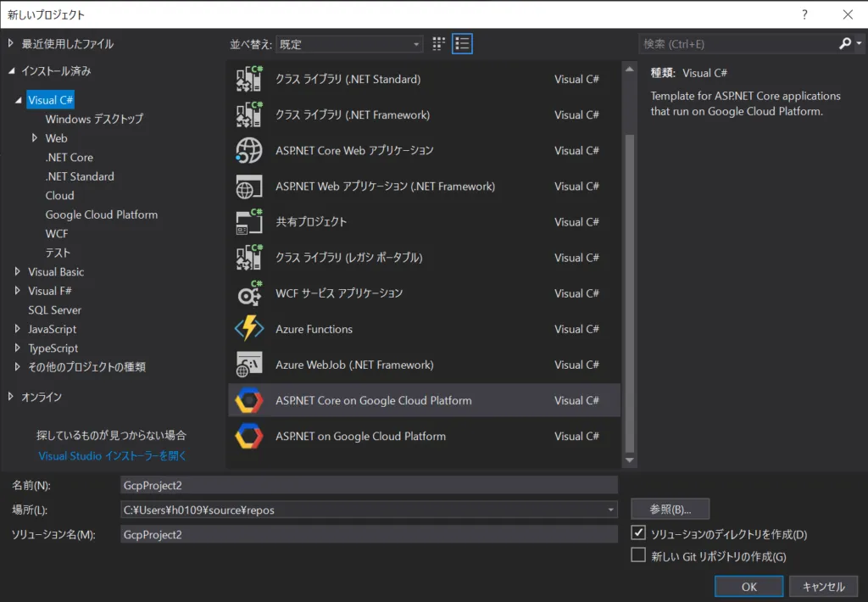
Task: Select ASP.NET Core Web アプリケーション name
Action: [355, 151]
